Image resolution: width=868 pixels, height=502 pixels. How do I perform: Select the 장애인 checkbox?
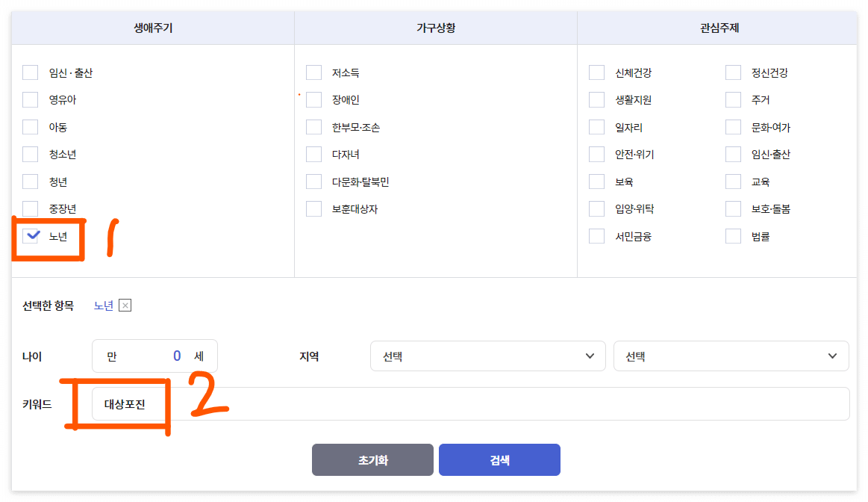point(313,99)
